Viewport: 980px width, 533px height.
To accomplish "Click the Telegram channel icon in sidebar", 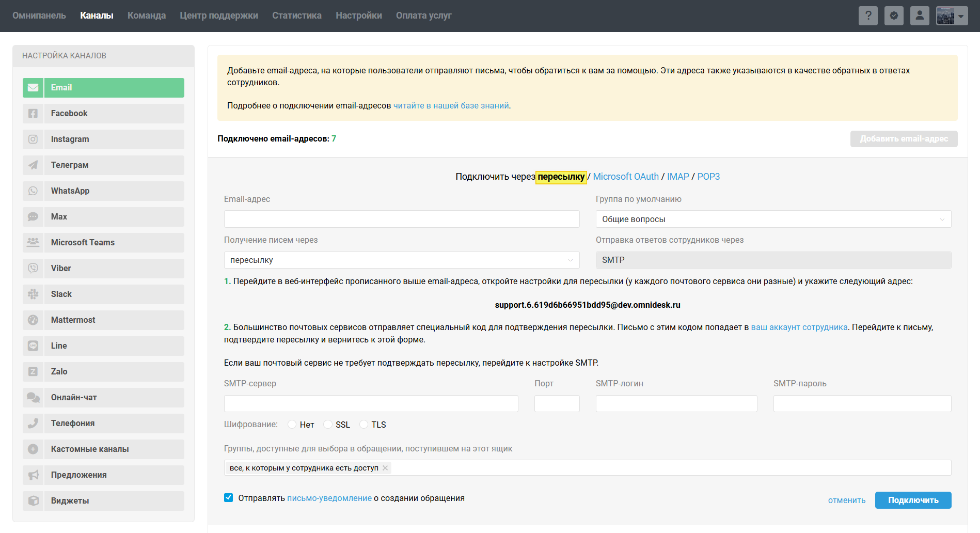I will click(33, 165).
